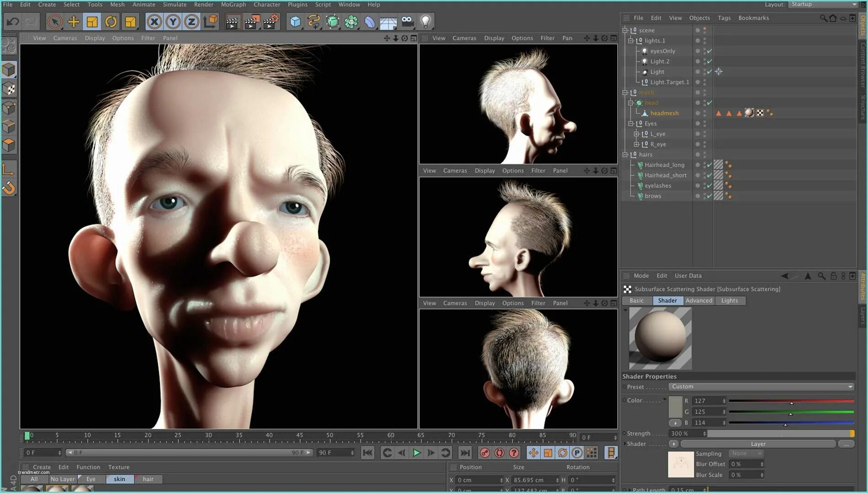Open Cameras menu in main viewport

point(65,38)
